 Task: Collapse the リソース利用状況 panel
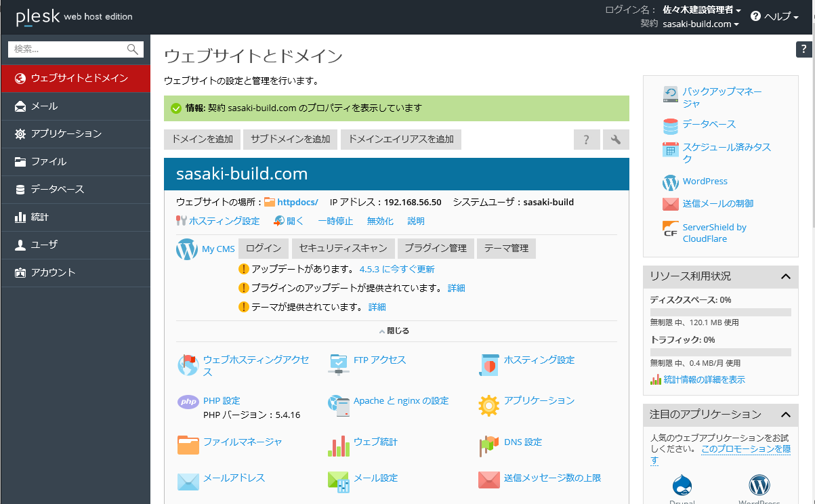pyautogui.click(x=786, y=276)
